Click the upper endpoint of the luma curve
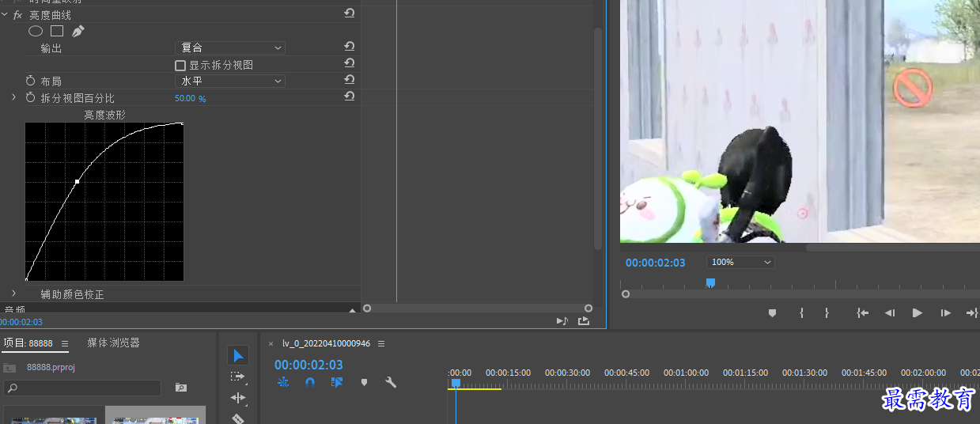Screen dimensions: 980x424 click(x=183, y=123)
